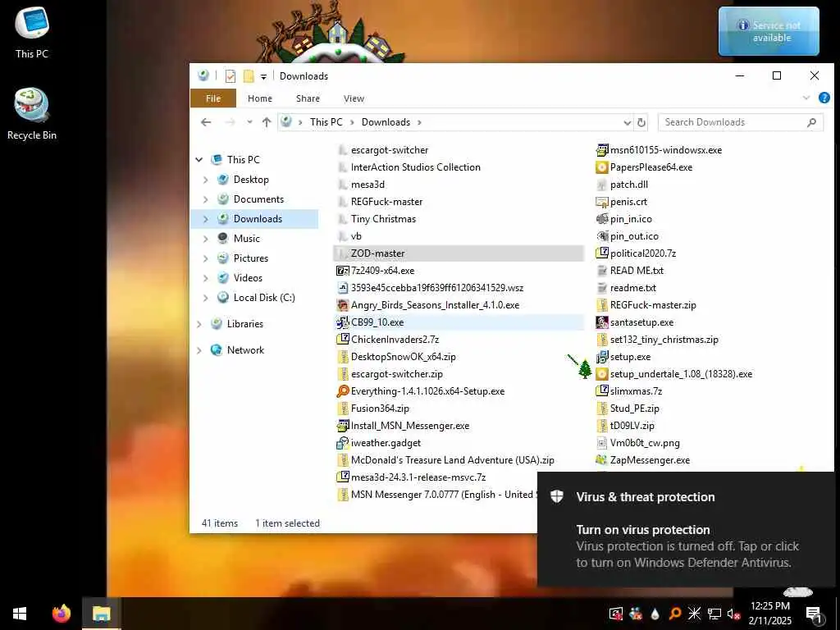Open the muted volume tray icon
The height and width of the screenshot is (630, 840).
(733, 614)
